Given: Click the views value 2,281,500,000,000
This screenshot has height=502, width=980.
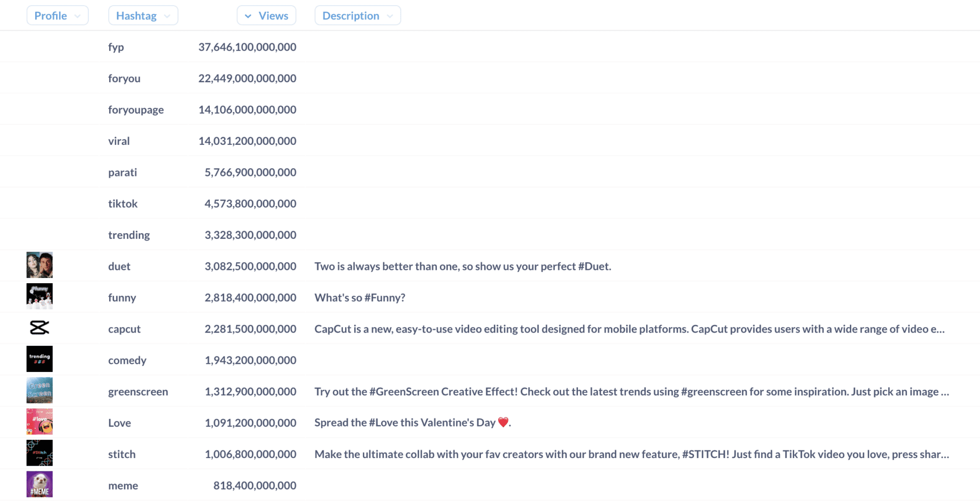Looking at the screenshot, I should pos(251,329).
